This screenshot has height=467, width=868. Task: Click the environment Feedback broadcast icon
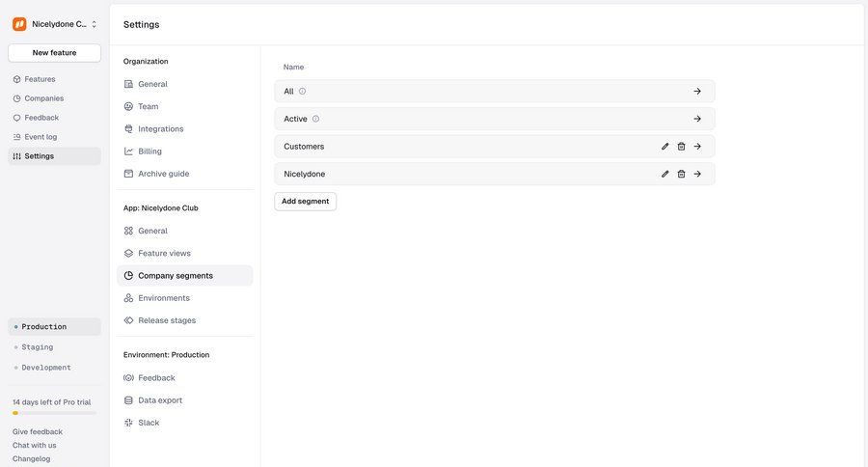pos(128,378)
